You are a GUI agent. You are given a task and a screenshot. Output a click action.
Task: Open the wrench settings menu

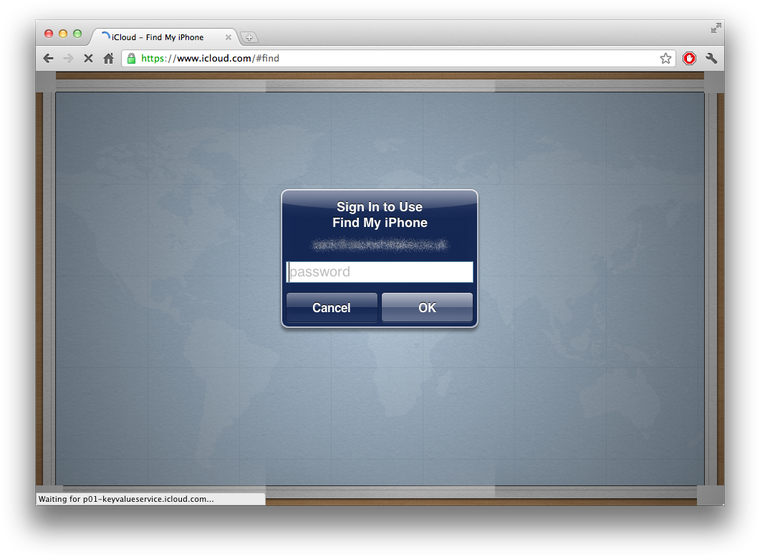pos(711,59)
